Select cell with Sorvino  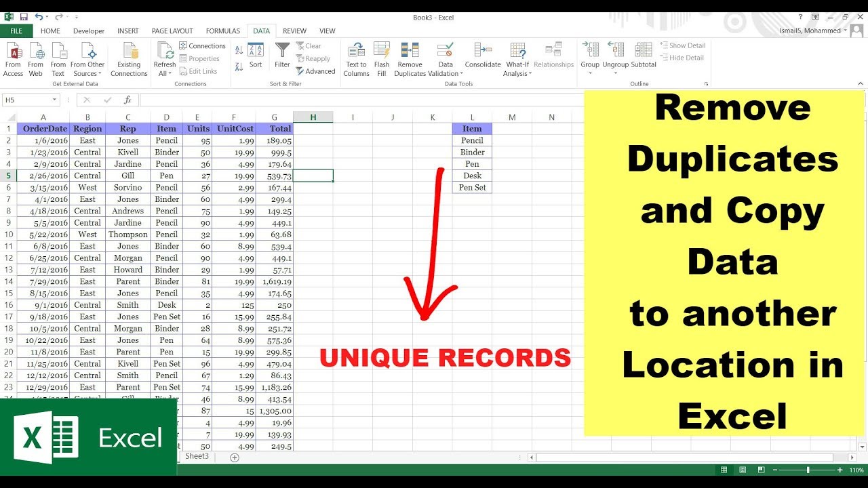(127, 188)
